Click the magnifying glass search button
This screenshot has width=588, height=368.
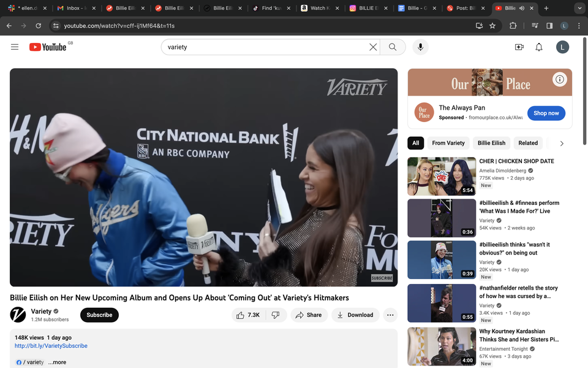coord(393,47)
